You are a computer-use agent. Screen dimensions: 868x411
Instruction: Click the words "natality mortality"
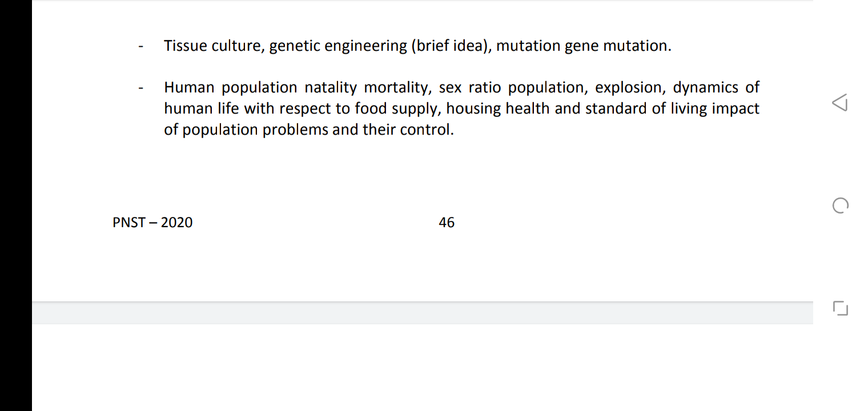(x=368, y=88)
